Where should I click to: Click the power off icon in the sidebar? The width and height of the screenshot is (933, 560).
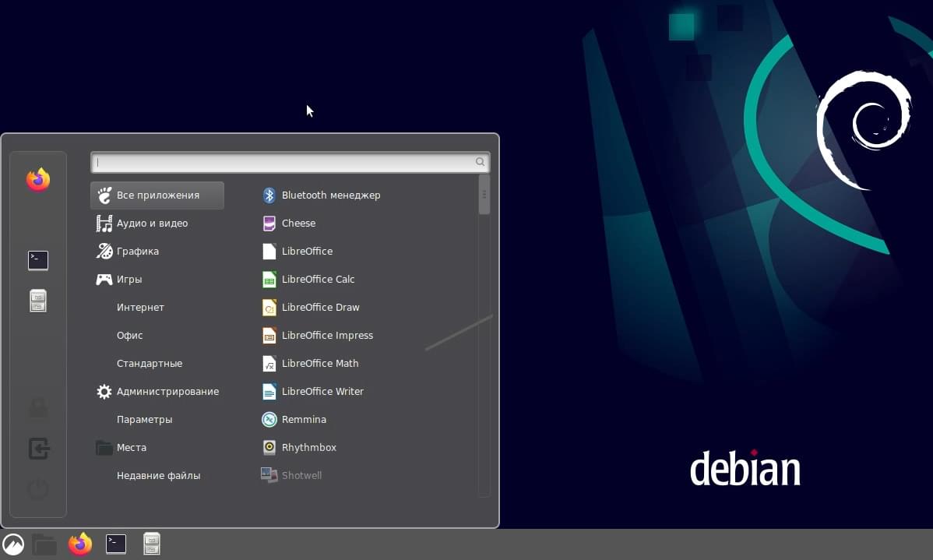click(38, 489)
